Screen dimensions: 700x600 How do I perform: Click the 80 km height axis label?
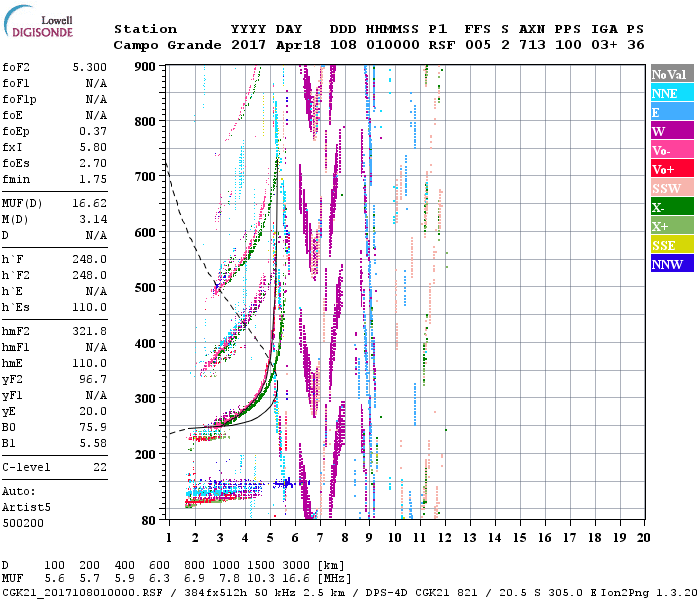(x=148, y=521)
